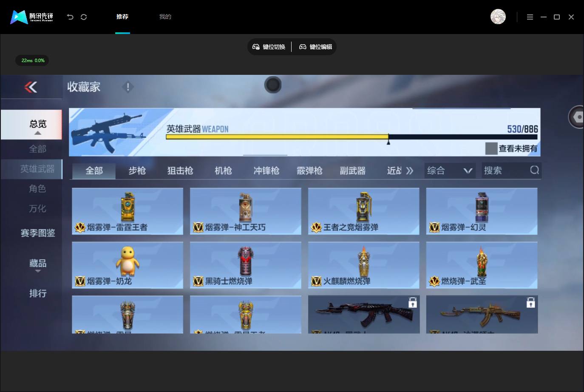Click the V badge on 烟雾弹-幻灵
The image size is (584, 392).
click(434, 227)
